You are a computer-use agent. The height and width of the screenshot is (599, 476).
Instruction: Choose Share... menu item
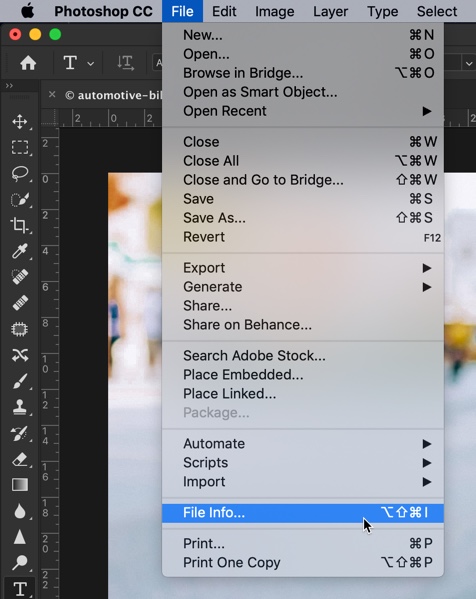303,306
